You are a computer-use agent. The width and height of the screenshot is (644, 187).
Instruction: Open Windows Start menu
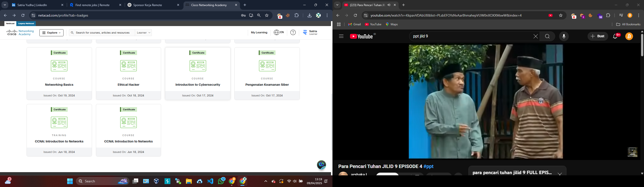(x=70, y=181)
